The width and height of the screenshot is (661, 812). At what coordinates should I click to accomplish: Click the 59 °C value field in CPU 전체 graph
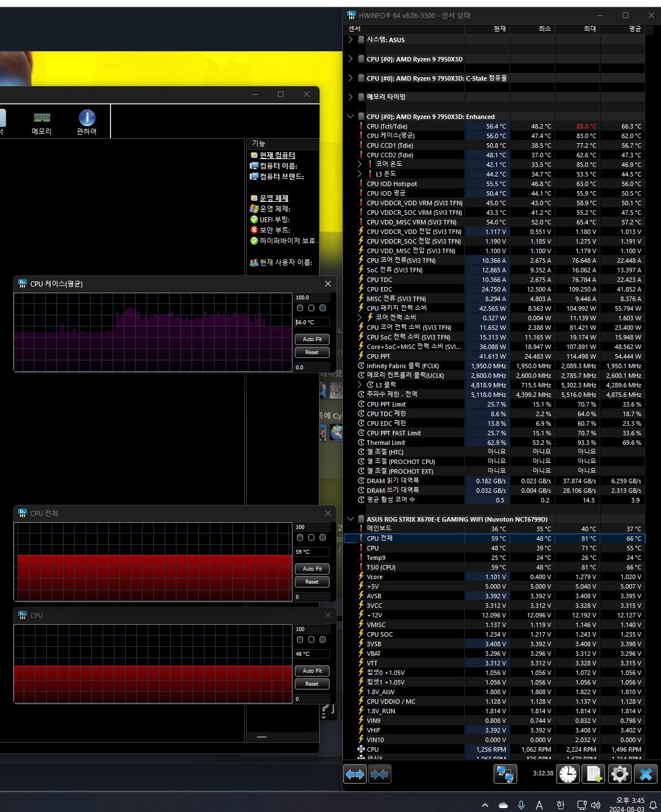[312, 552]
